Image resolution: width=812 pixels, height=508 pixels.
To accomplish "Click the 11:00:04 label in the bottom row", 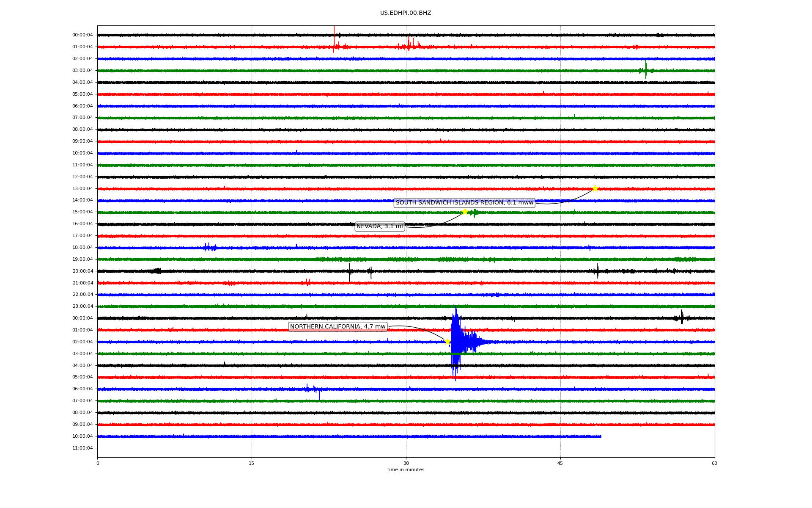I will [82, 448].
